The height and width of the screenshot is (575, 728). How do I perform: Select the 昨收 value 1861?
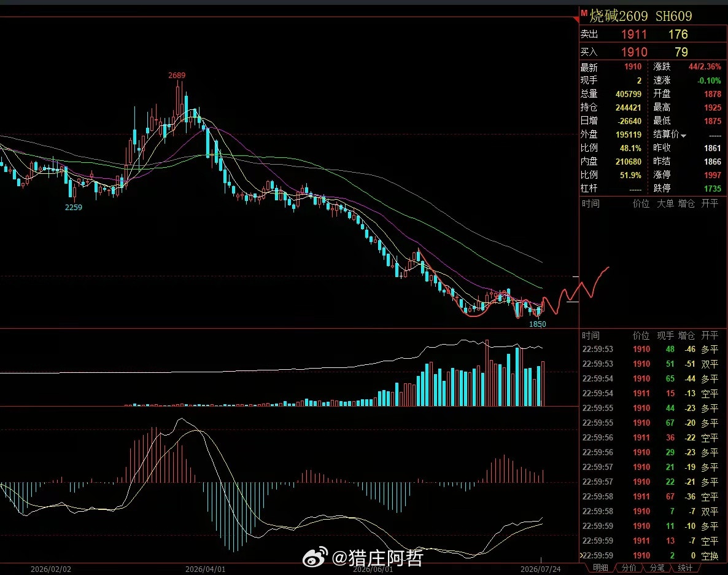pyautogui.click(x=713, y=148)
